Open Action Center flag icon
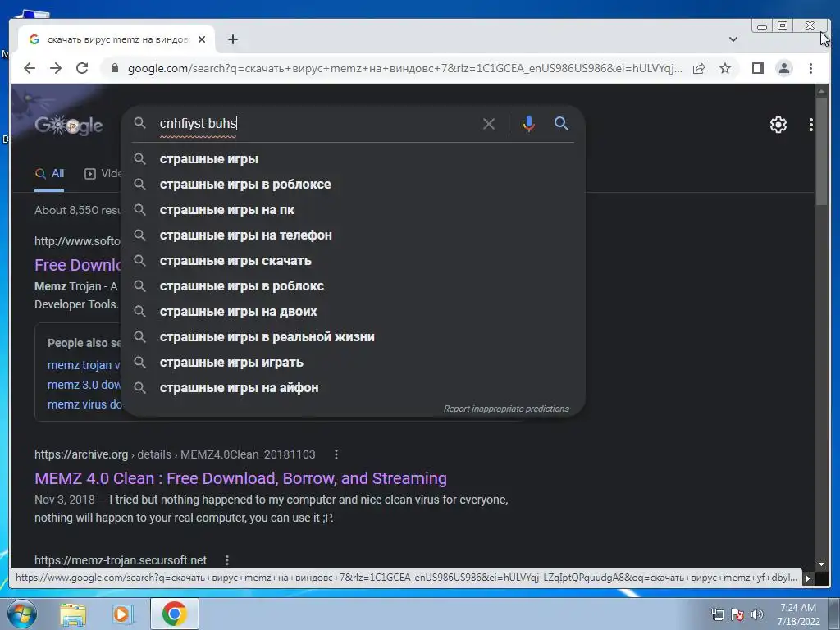 point(737,614)
